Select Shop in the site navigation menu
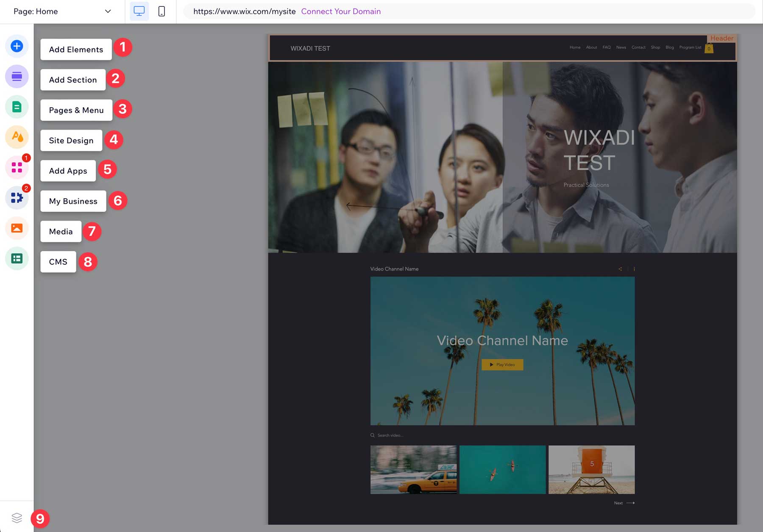Viewport: 763px width, 532px height. tap(655, 47)
